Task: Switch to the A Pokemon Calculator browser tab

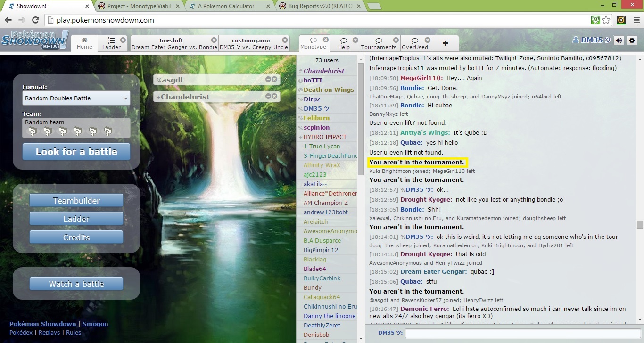Action: pos(229,6)
